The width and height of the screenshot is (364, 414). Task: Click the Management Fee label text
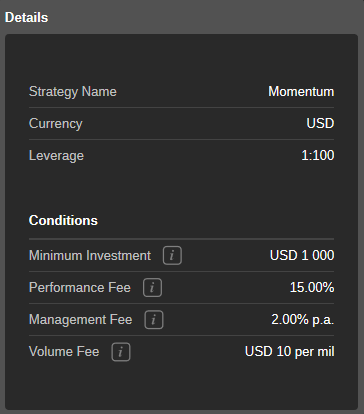tap(80, 320)
